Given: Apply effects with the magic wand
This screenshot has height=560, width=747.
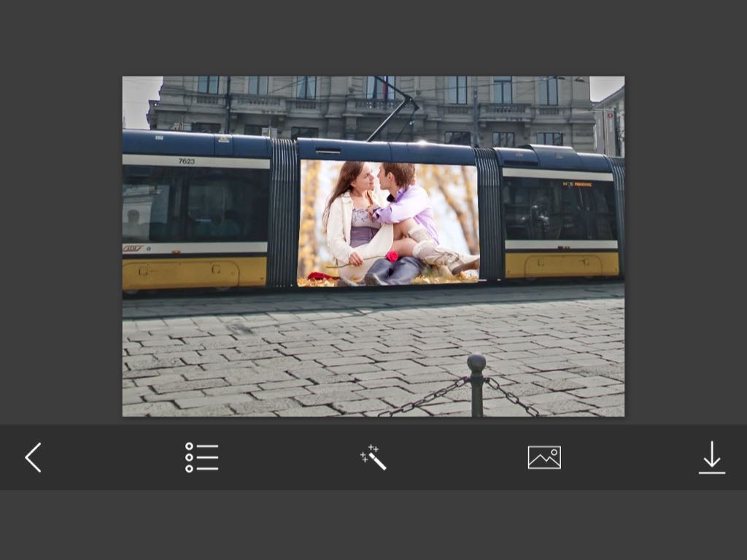Looking at the screenshot, I should tap(373, 458).
